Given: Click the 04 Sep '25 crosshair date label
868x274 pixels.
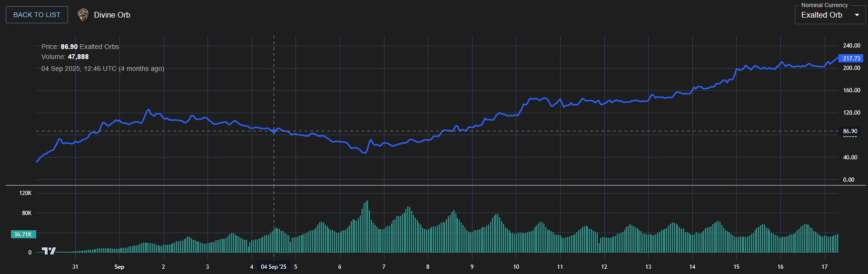Looking at the screenshot, I should (x=274, y=267).
